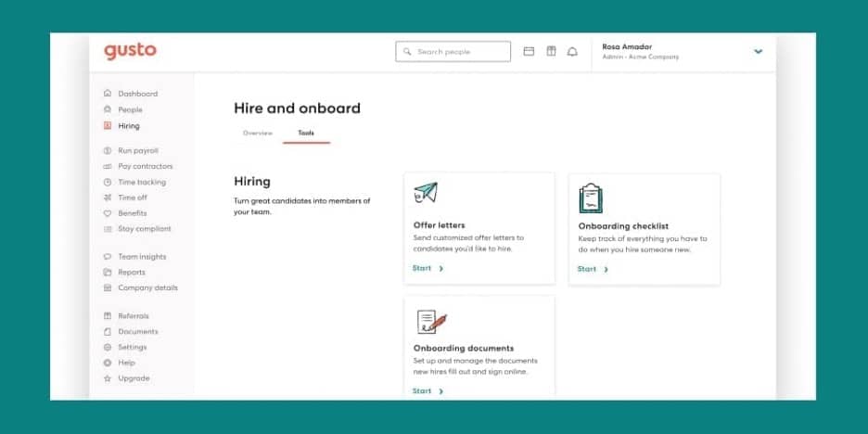Image resolution: width=868 pixels, height=434 pixels.
Task: Click the Settings gear icon in sidebar
Action: 108,347
